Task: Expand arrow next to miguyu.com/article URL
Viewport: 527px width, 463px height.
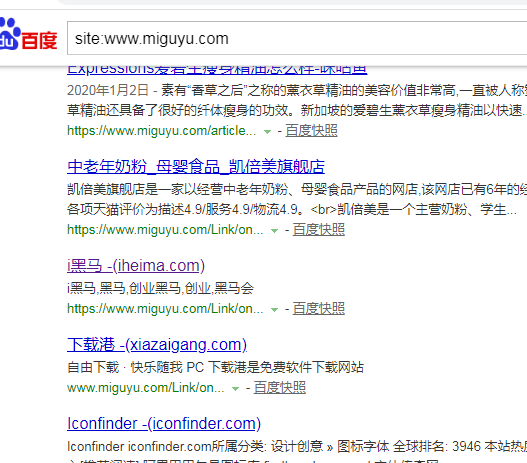Action: point(268,132)
